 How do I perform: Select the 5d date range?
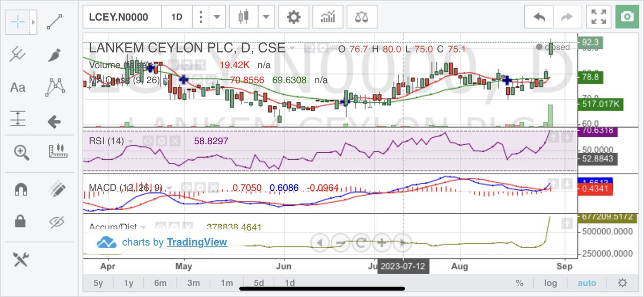259,283
